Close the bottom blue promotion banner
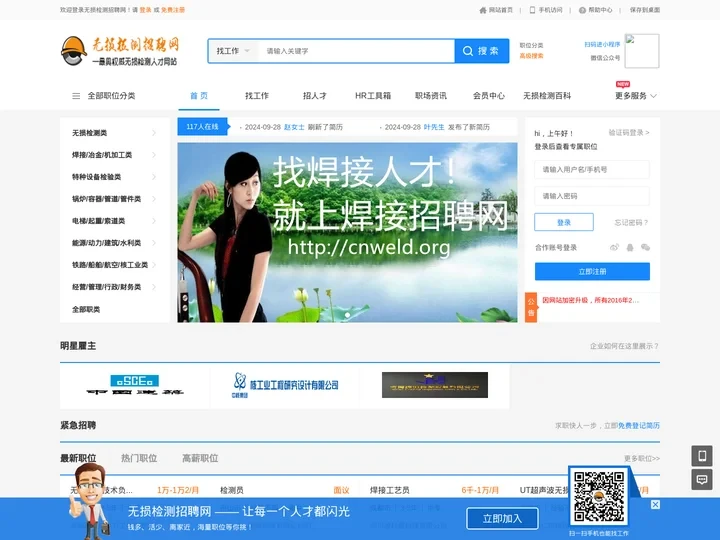 pos(655,505)
